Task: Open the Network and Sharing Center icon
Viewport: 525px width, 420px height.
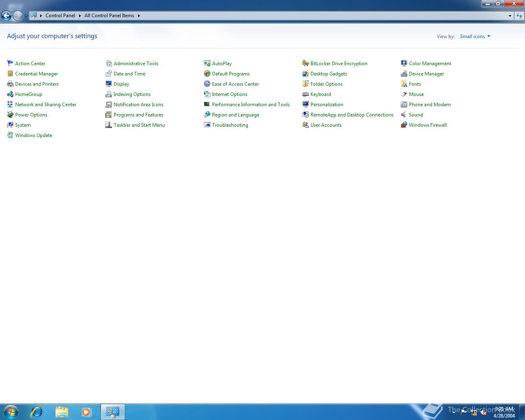Action: [x=10, y=104]
